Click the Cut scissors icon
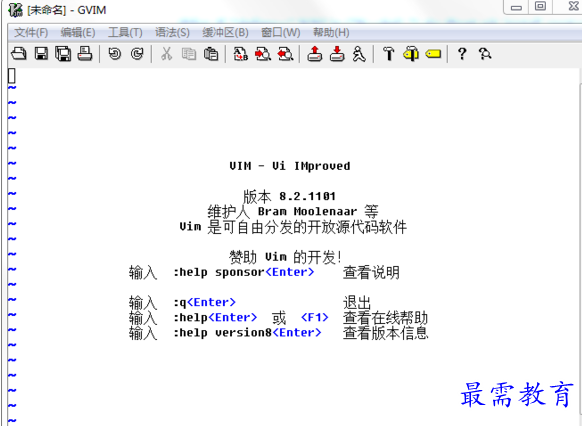Viewport: 582px width, 426px height. click(167, 54)
